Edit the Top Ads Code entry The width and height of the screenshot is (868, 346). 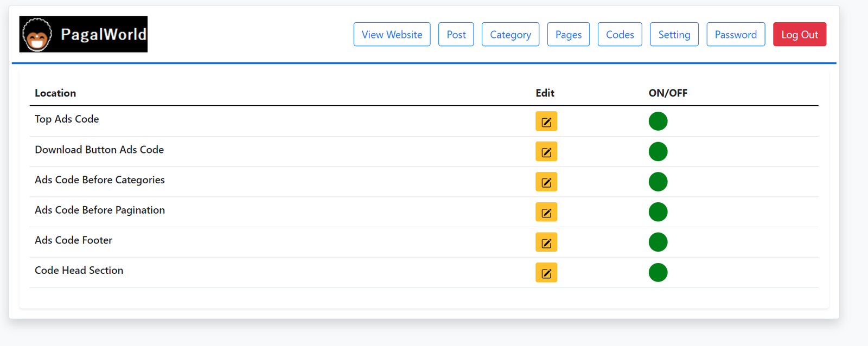546,121
